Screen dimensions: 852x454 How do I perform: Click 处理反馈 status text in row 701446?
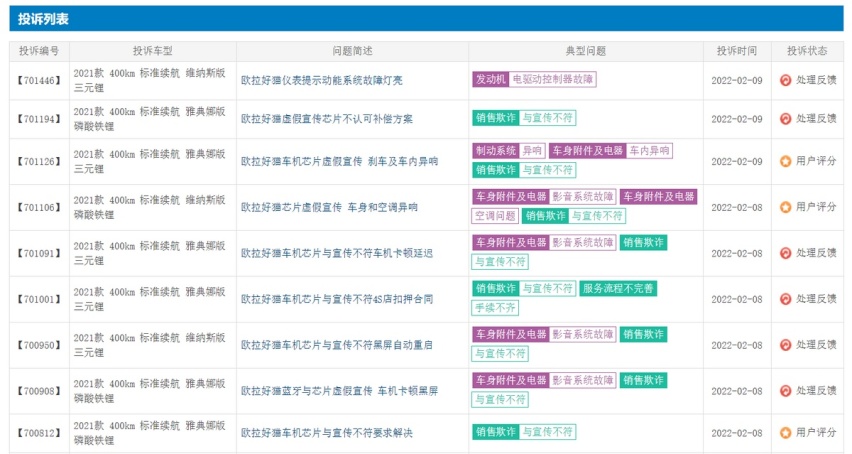(816, 80)
